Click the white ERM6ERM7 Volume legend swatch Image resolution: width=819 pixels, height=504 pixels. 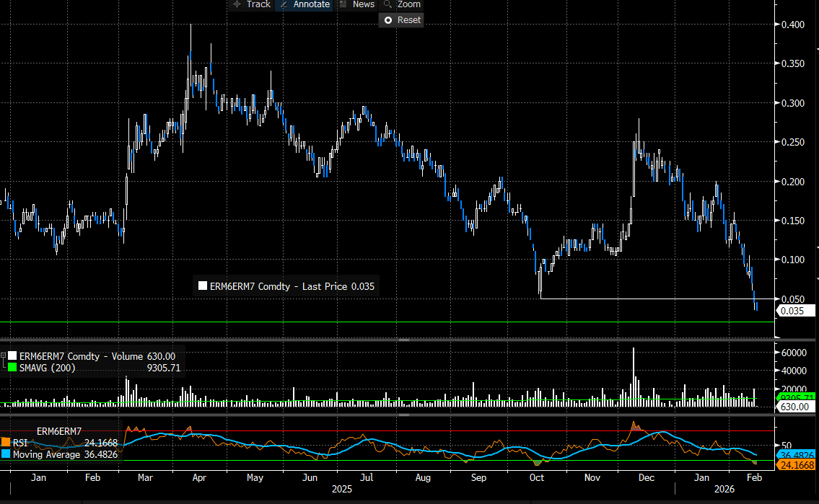tap(12, 356)
